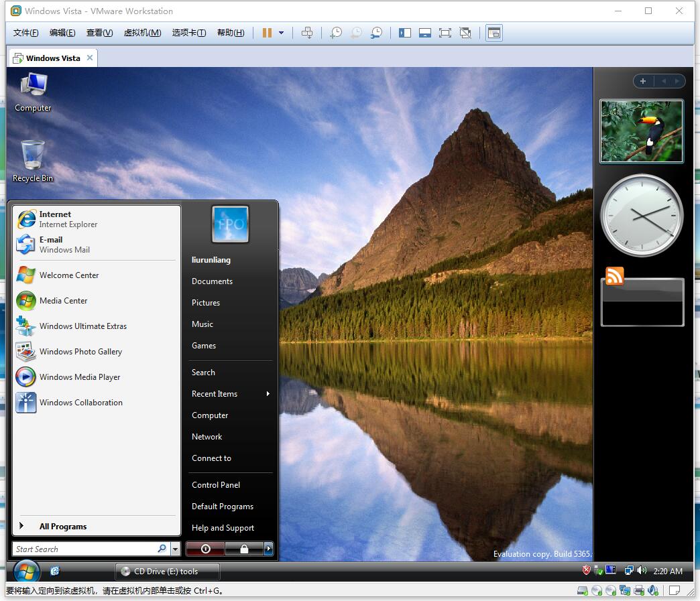Screen dimensions: 700x601
Task: Click the toucan slideshow gadget
Action: pyautogui.click(x=642, y=131)
